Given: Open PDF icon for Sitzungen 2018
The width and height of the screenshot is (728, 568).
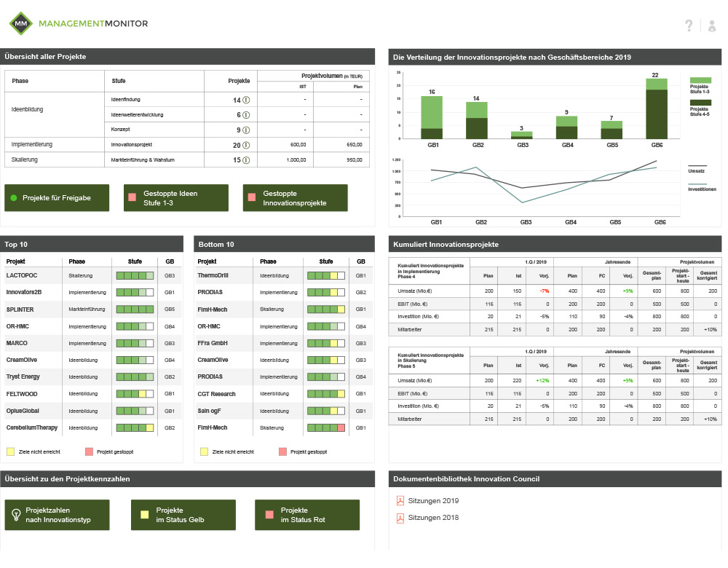Looking at the screenshot, I should (400, 518).
